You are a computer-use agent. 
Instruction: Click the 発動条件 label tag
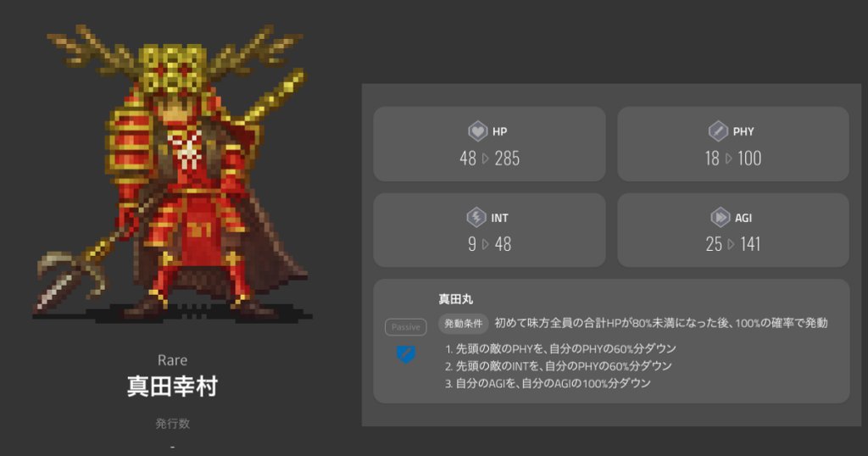point(464,324)
